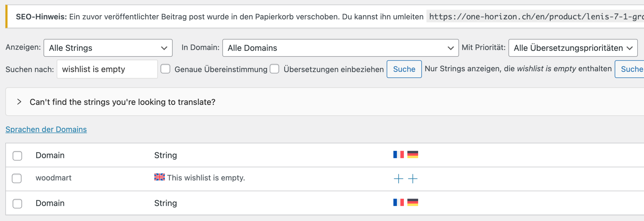Enable 'Genaue Übereinstimmung' checkbox
The image size is (644, 221).
(x=165, y=69)
